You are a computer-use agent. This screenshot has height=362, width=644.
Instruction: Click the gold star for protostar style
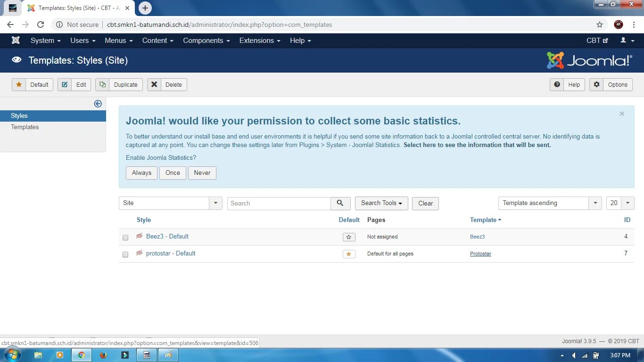[x=348, y=254]
